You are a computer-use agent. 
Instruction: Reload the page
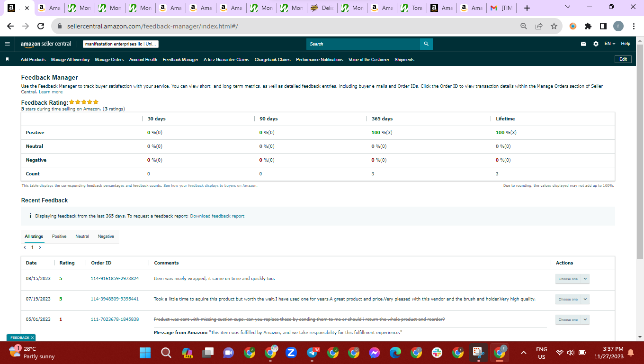click(41, 26)
